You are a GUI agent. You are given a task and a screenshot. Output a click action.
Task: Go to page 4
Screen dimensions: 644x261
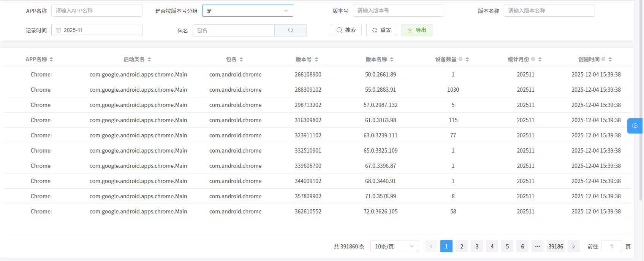point(492,246)
